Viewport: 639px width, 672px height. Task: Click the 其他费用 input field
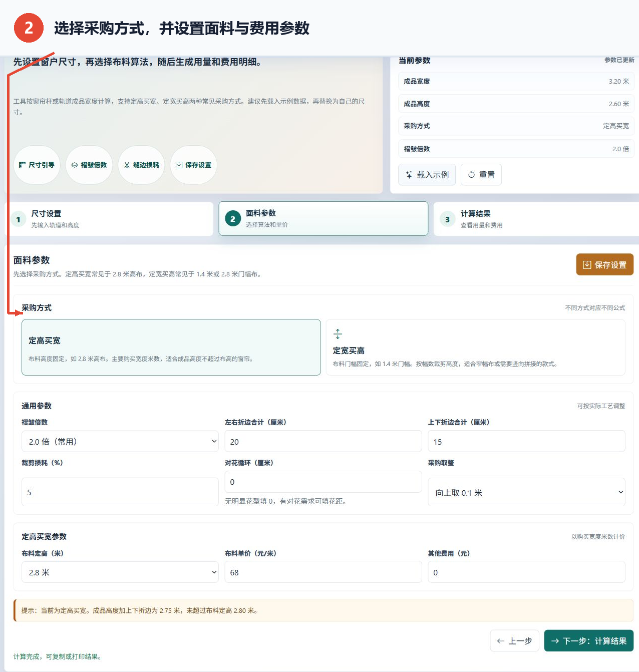pyautogui.click(x=527, y=572)
